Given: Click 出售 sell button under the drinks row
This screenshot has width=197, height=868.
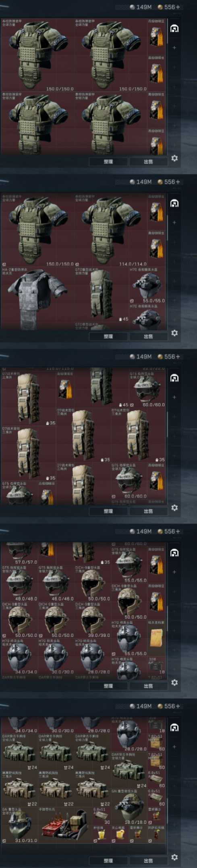Looking at the screenshot, I should (148, 860).
